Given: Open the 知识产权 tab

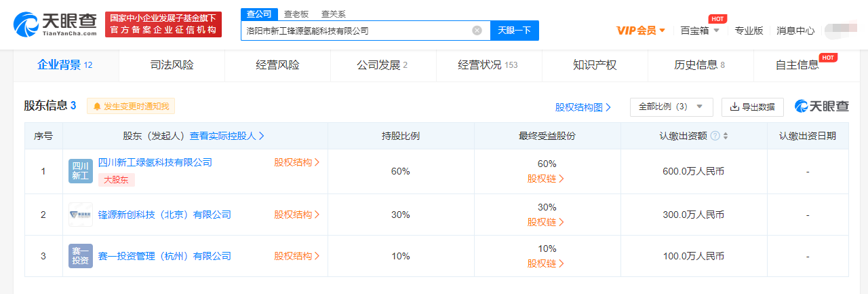Looking at the screenshot, I should [595, 65].
